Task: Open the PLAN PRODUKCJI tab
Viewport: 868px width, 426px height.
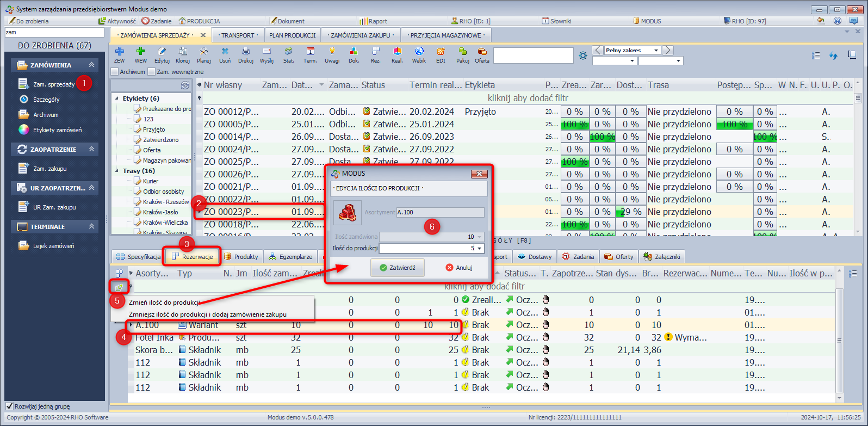Action: 292,35
